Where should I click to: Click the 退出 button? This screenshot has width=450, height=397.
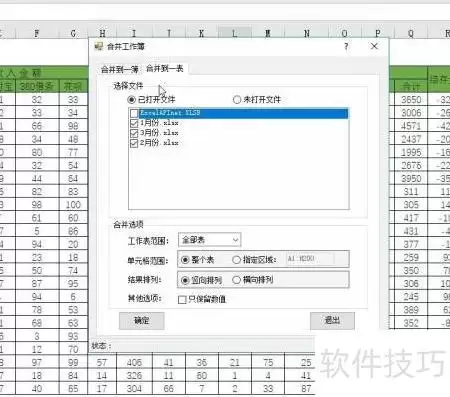332,321
